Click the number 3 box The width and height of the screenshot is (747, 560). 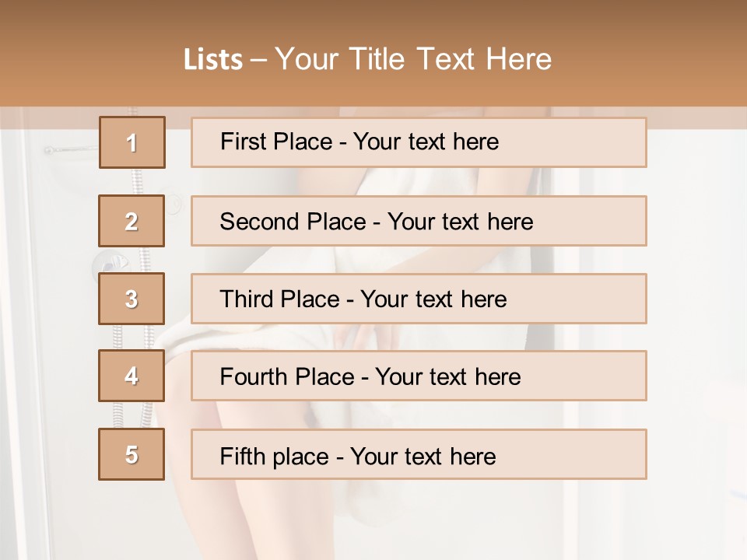132,299
